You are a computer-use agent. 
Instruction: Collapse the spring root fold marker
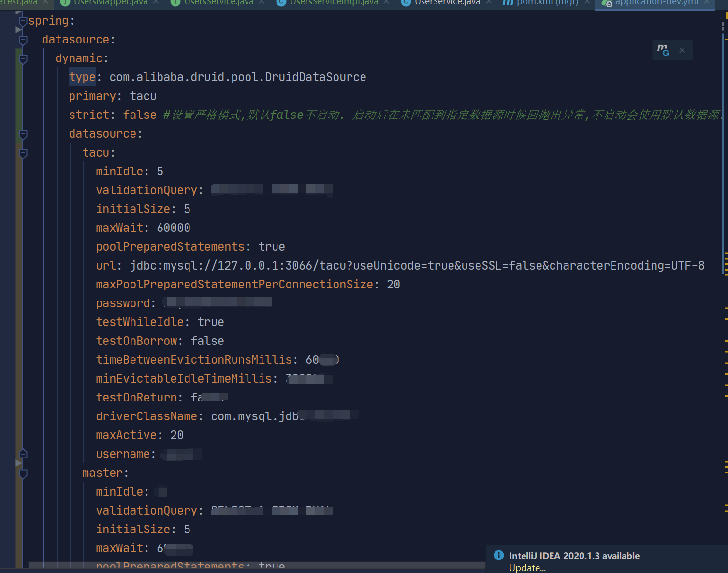click(23, 22)
